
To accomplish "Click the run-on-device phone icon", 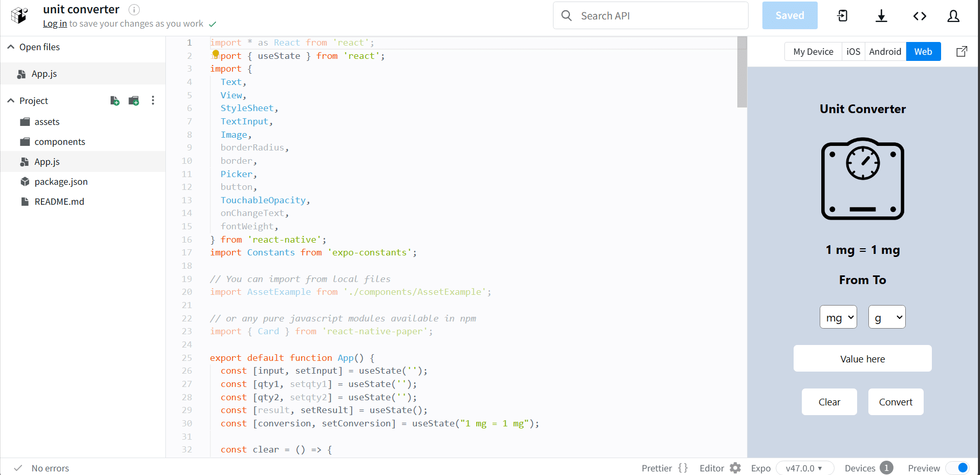I will 842,15.
